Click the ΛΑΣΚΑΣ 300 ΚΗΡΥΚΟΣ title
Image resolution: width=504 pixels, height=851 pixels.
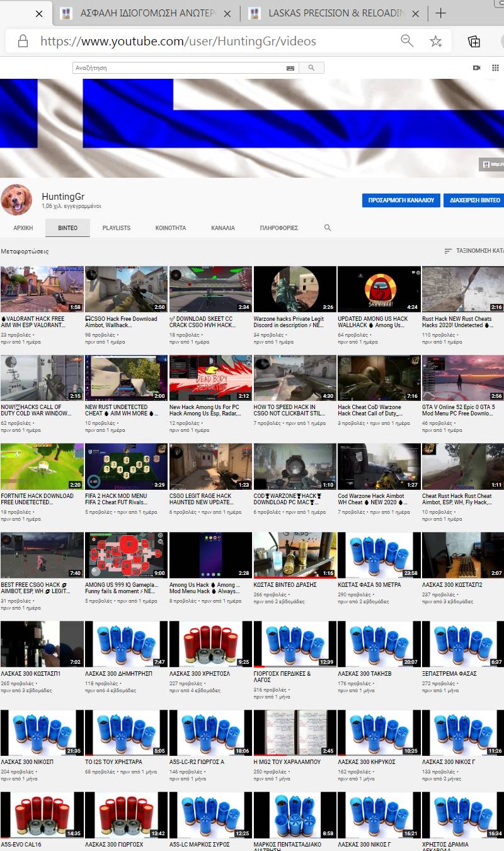(367, 762)
